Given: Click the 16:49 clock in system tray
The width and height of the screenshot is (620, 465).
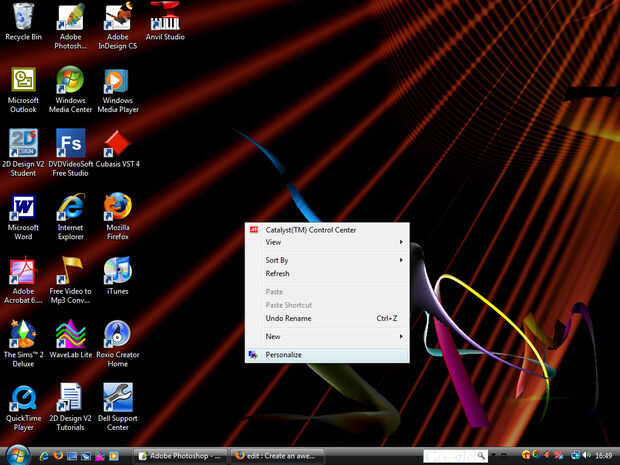Looking at the screenshot, I should tap(604, 456).
